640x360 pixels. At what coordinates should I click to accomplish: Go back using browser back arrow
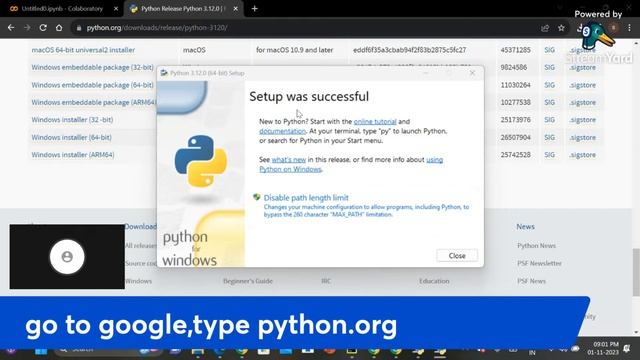point(11,28)
